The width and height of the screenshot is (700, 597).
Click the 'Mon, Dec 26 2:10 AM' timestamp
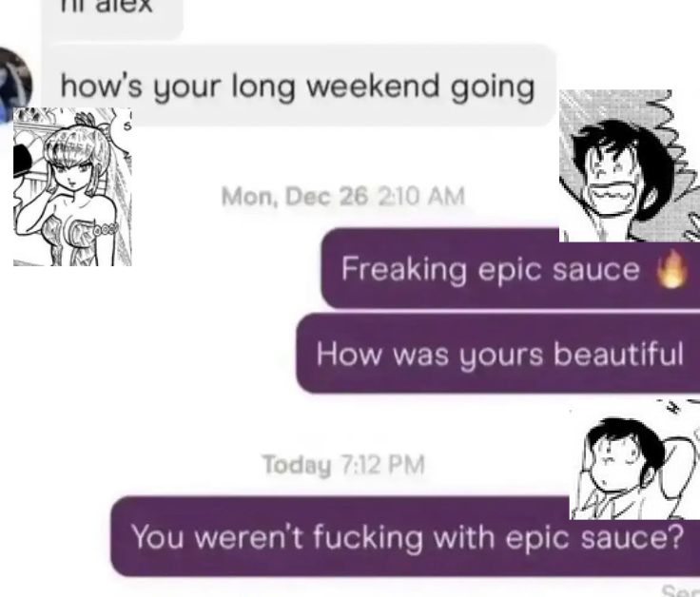(x=342, y=197)
